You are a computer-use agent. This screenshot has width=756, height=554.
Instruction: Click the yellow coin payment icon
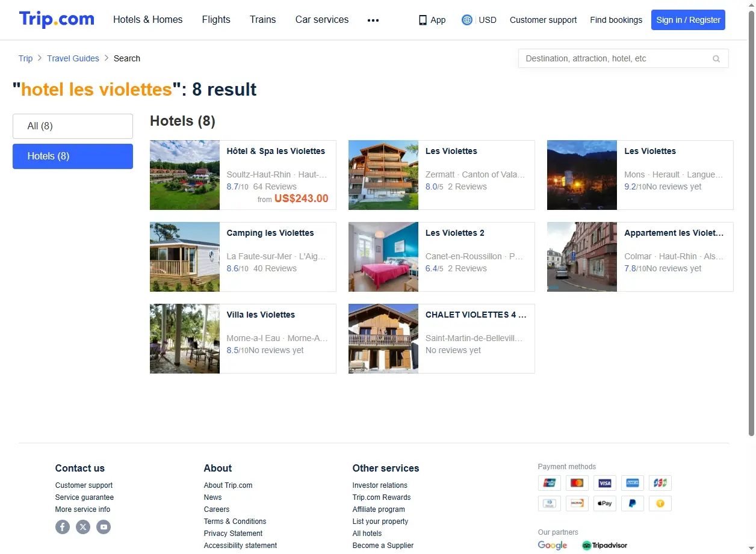point(660,503)
